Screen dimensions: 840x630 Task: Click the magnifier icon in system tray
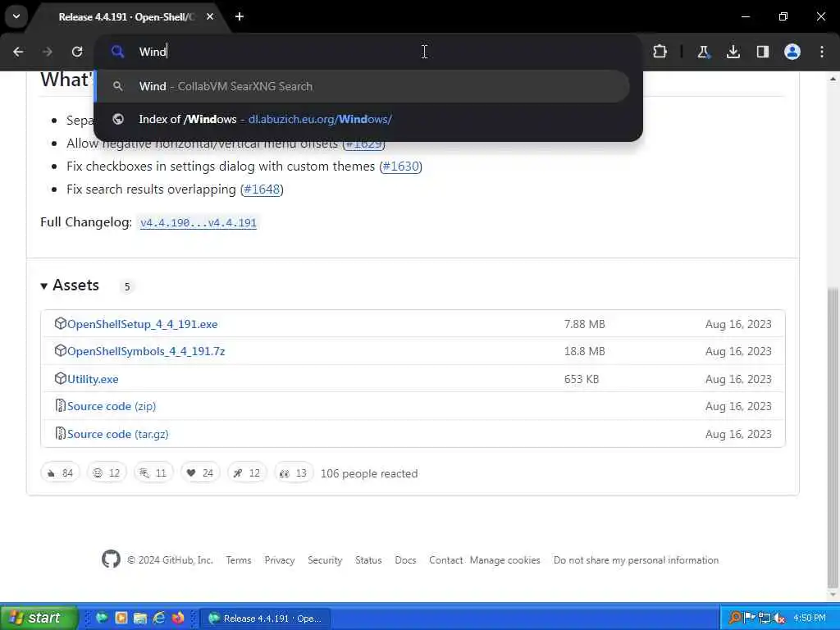[735, 619]
